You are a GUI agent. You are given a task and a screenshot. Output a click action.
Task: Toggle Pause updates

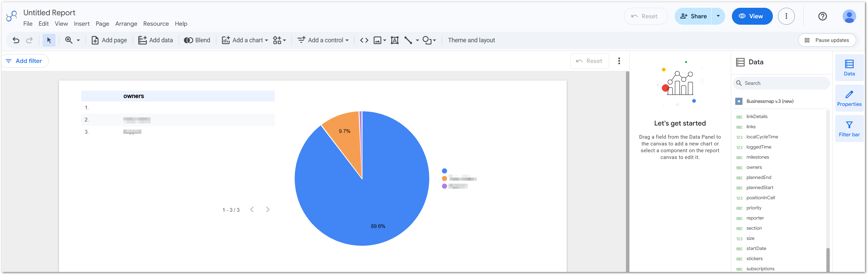(827, 40)
